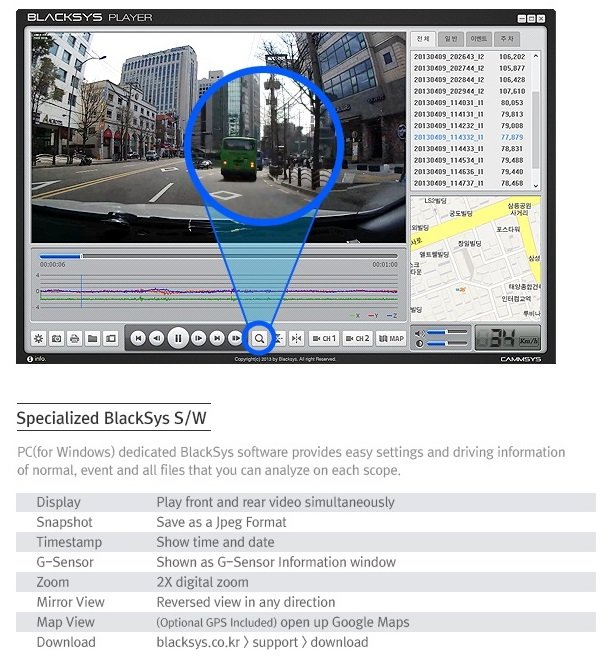Select highlighted file 20130409_114332_I1

click(469, 137)
